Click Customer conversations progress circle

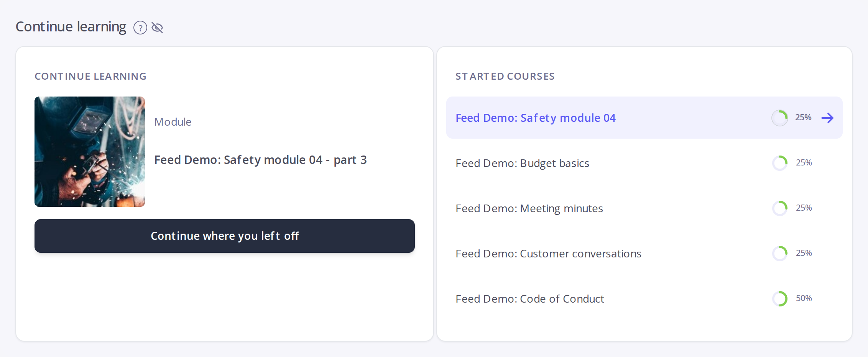(780, 253)
